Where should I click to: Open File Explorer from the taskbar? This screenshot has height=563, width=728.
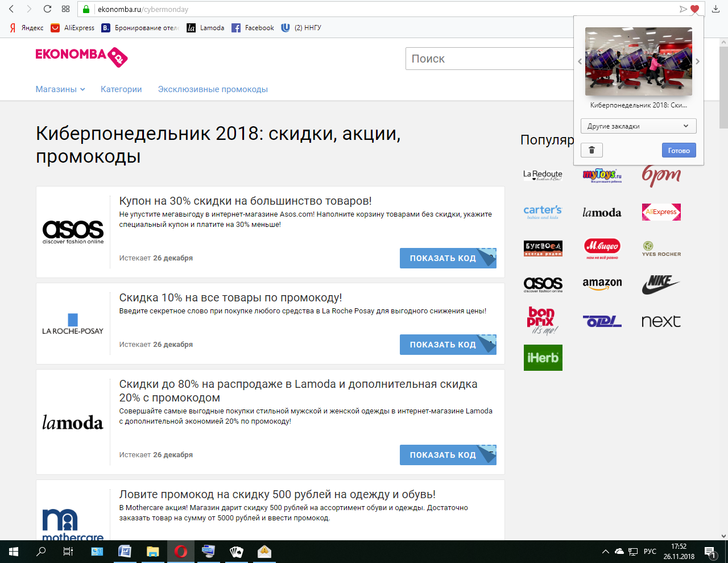coord(152,552)
